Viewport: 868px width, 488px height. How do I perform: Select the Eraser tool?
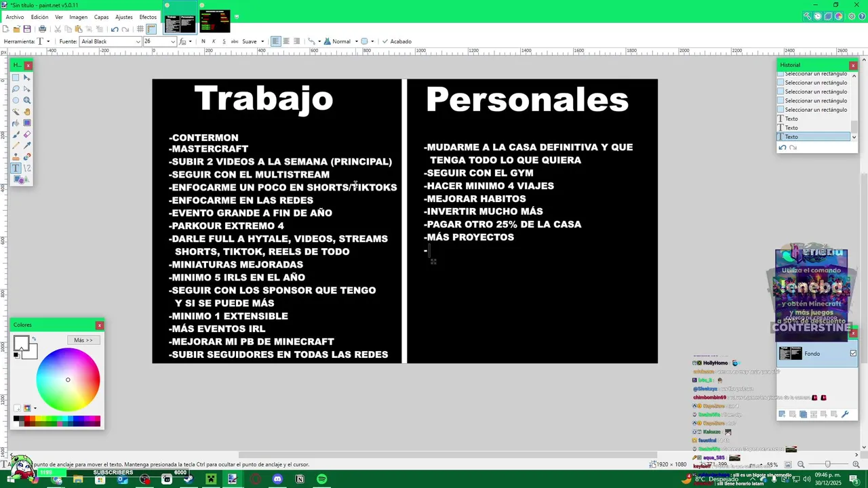coord(27,134)
